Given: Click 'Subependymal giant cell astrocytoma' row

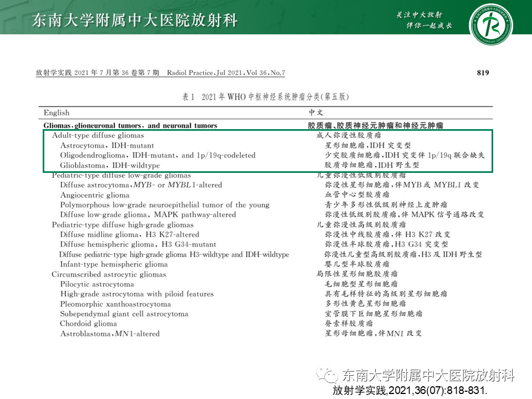Looking at the screenshot, I should (x=124, y=314).
